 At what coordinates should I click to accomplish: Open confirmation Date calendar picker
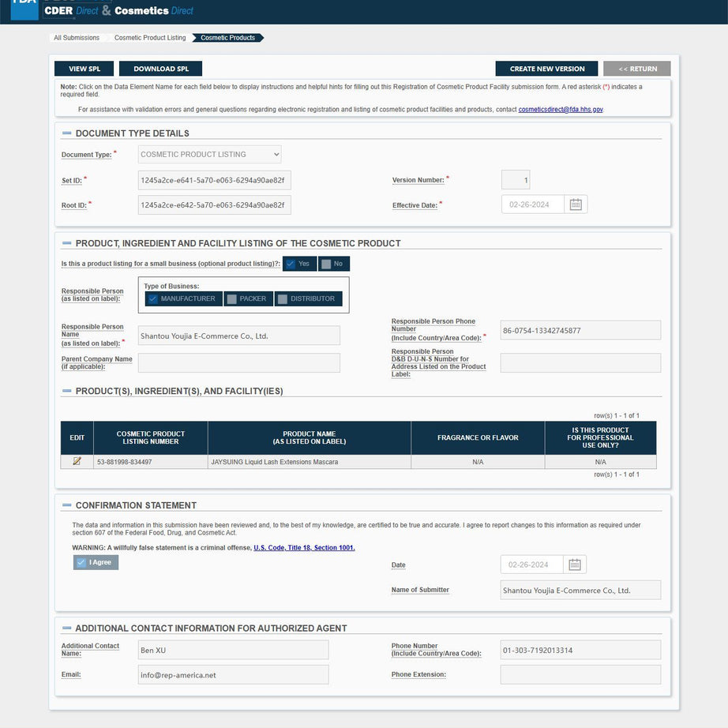coord(575,565)
